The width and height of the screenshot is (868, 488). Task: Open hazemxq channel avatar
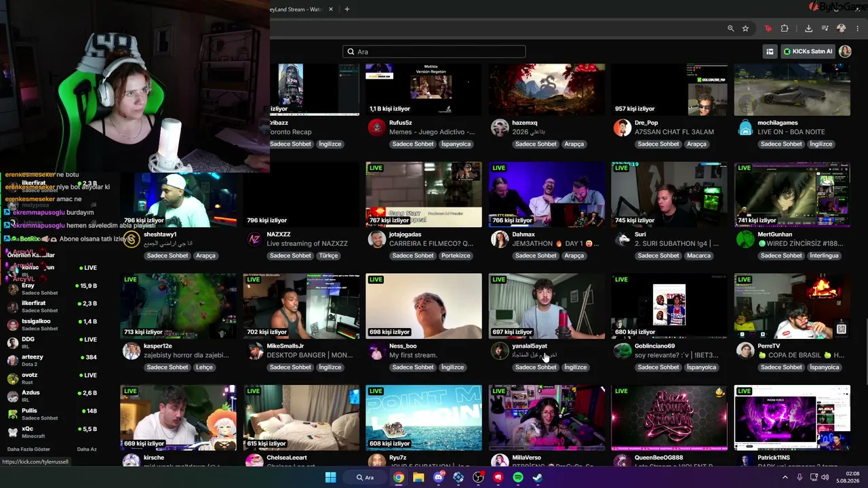click(500, 127)
